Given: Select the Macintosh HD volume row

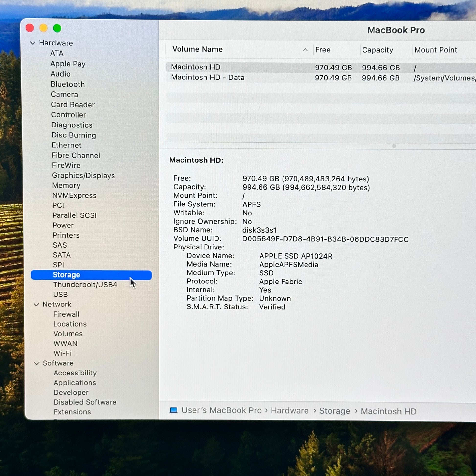Looking at the screenshot, I should pos(321,67).
